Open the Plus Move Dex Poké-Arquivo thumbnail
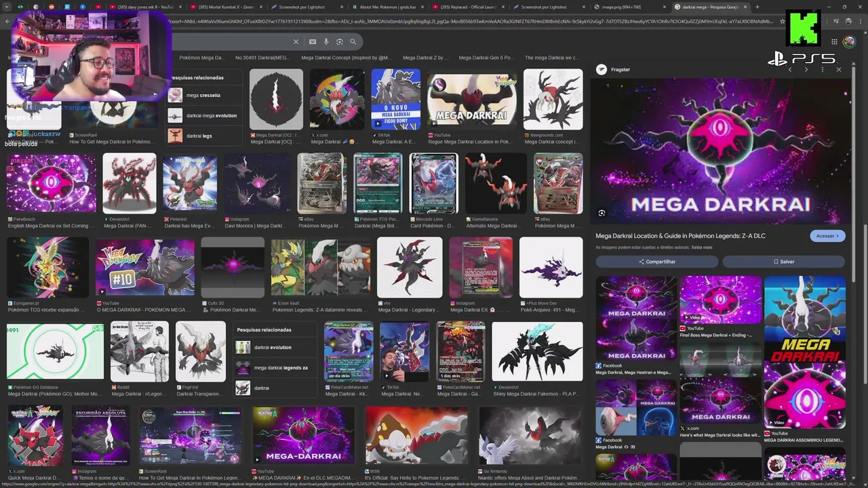The image size is (868, 488). 551,267
